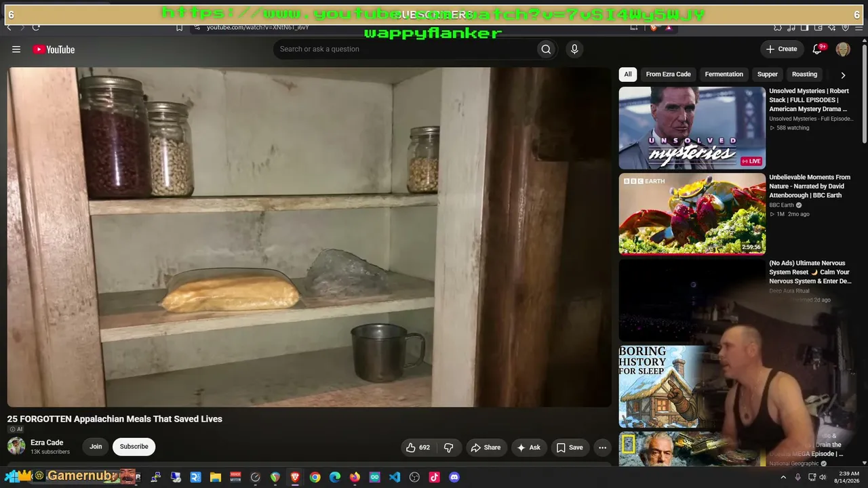Open TikTok from the taskbar
Screen dimensions: 868x488
(x=435, y=477)
